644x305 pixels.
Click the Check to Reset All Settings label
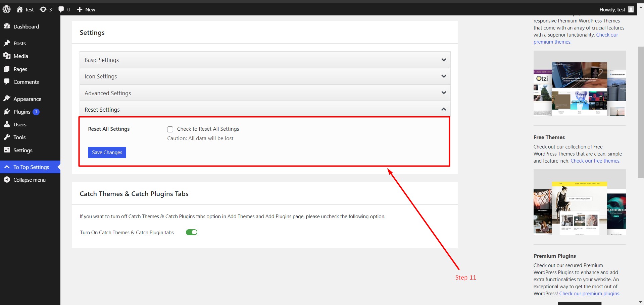click(208, 129)
